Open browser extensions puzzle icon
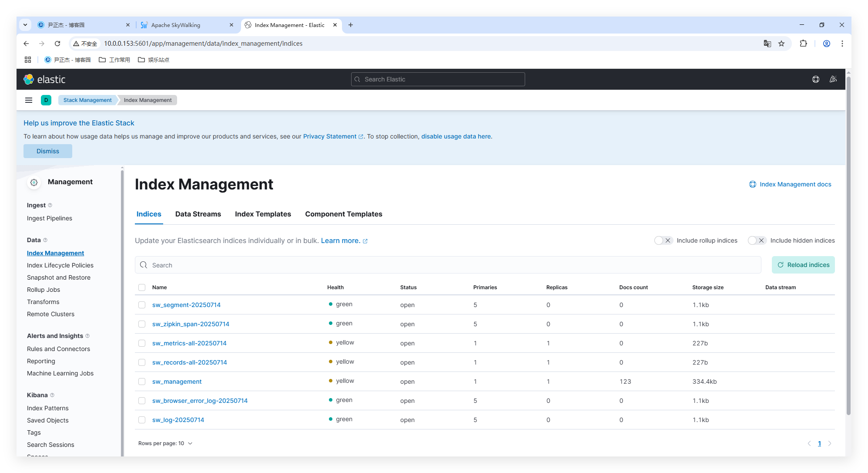 coord(803,44)
